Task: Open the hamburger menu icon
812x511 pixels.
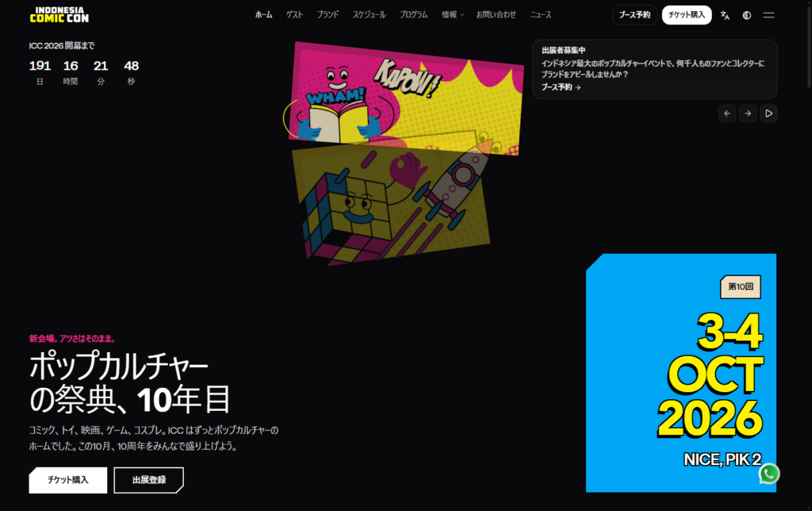Action: 768,15
